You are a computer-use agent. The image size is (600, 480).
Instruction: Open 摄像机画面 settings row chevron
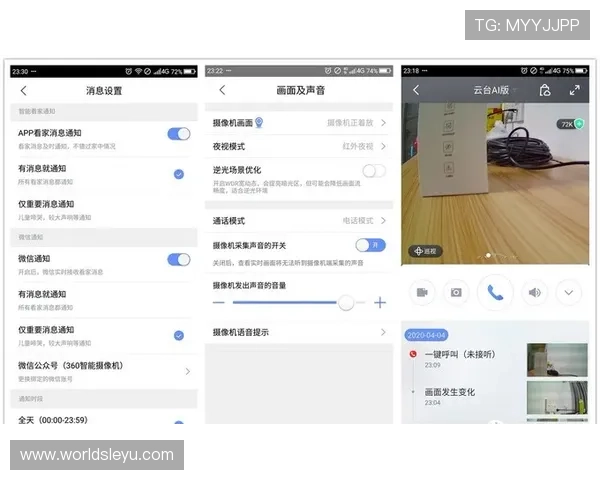pyautogui.click(x=383, y=123)
